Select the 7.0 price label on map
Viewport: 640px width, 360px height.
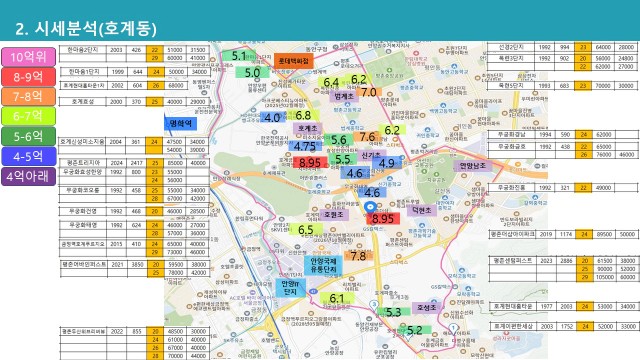click(x=369, y=92)
